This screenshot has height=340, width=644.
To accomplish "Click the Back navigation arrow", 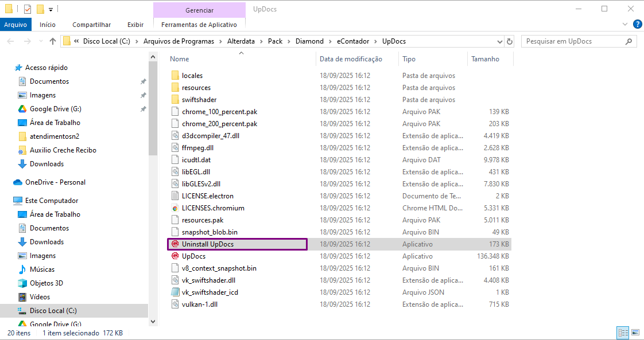I will click(x=11, y=41).
